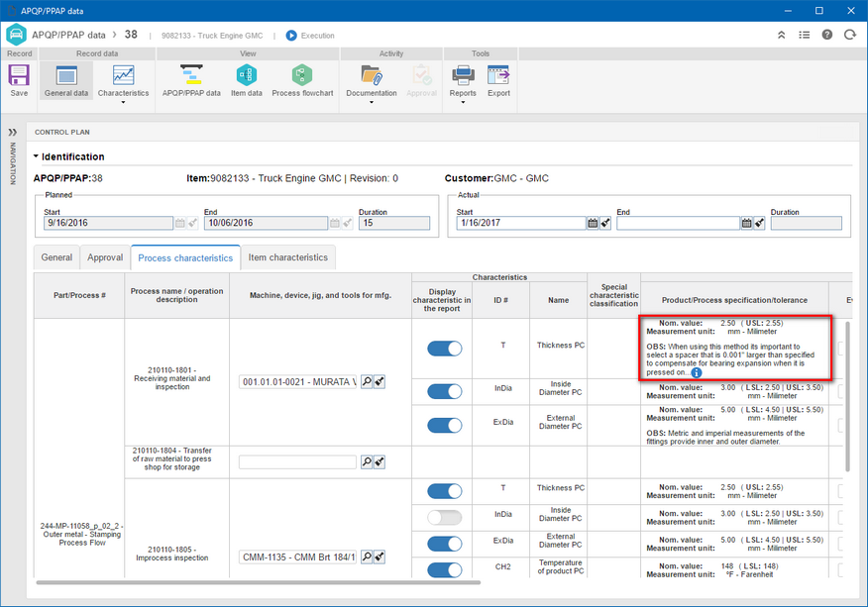Click the empty machine field for Transfer of raw material

coord(298,462)
